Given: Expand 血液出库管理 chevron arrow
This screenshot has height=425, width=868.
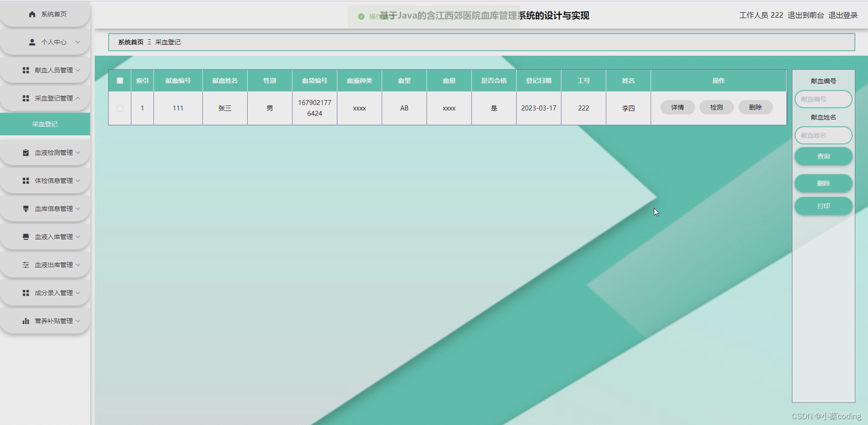Looking at the screenshot, I should tap(78, 265).
